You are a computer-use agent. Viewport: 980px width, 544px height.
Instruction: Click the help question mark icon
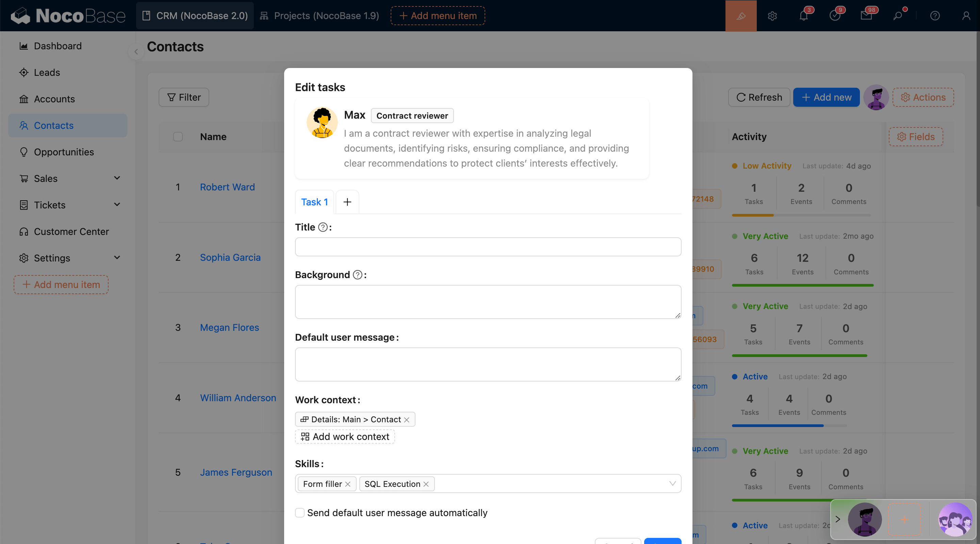(935, 16)
